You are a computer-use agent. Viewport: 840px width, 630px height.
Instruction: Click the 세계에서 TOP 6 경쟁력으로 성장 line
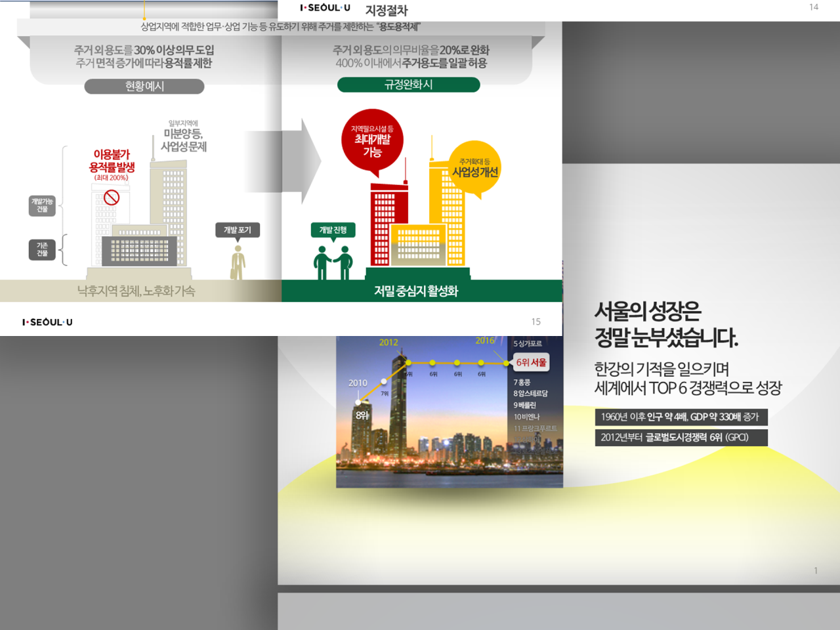pos(688,388)
